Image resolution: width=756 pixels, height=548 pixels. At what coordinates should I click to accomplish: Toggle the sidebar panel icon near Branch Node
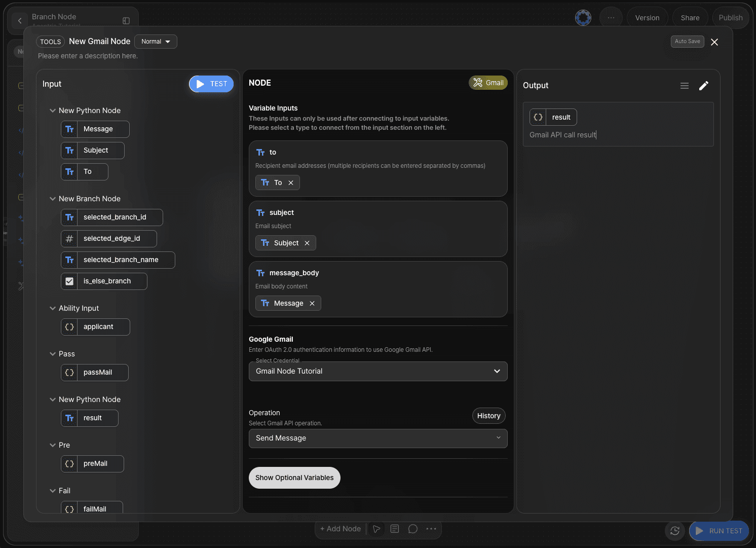click(126, 21)
